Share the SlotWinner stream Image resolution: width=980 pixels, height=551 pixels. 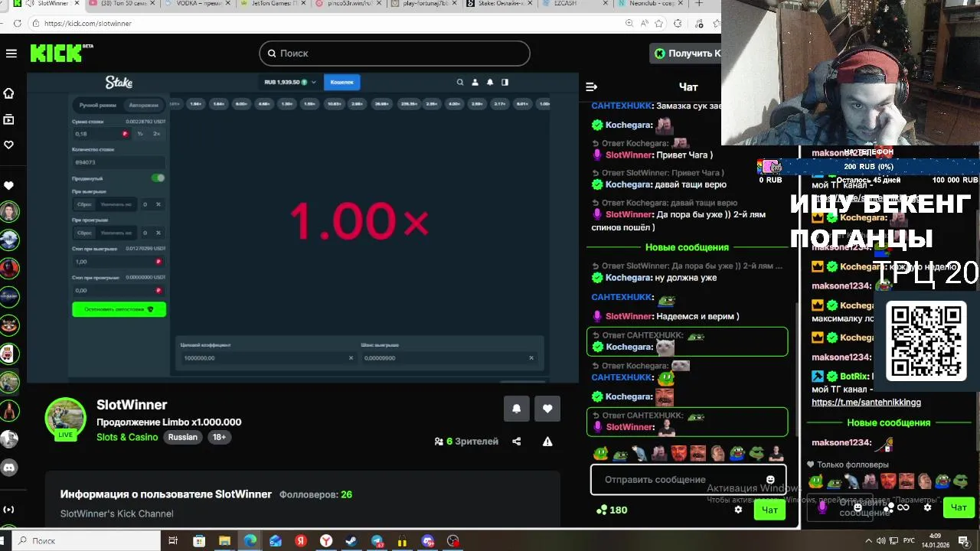tap(517, 442)
